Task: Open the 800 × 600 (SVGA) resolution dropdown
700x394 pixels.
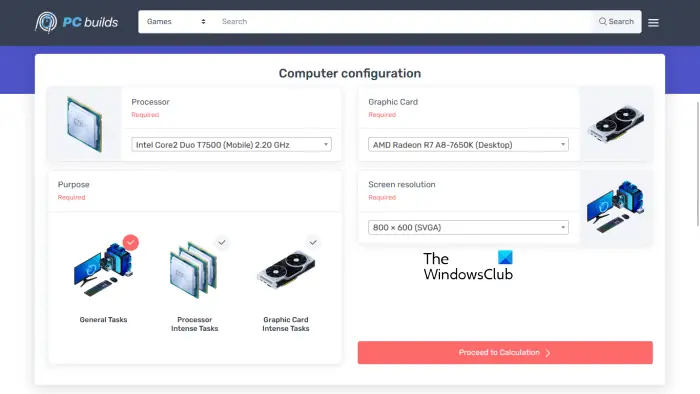Action: click(468, 227)
